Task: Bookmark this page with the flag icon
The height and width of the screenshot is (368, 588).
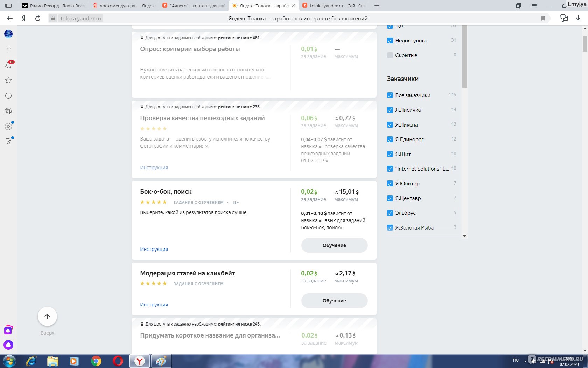Action: 543,18
